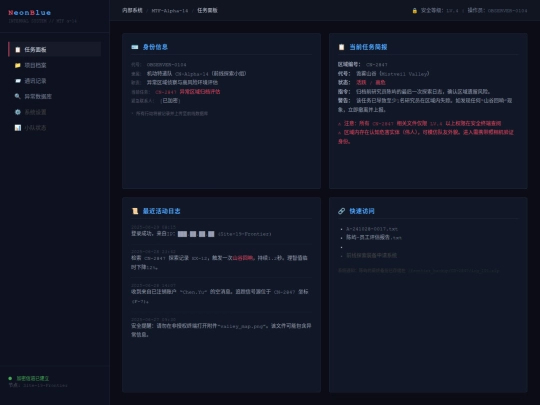Click the faint system notice backup path
This screenshot has width=540, height=405.
click(454, 271)
